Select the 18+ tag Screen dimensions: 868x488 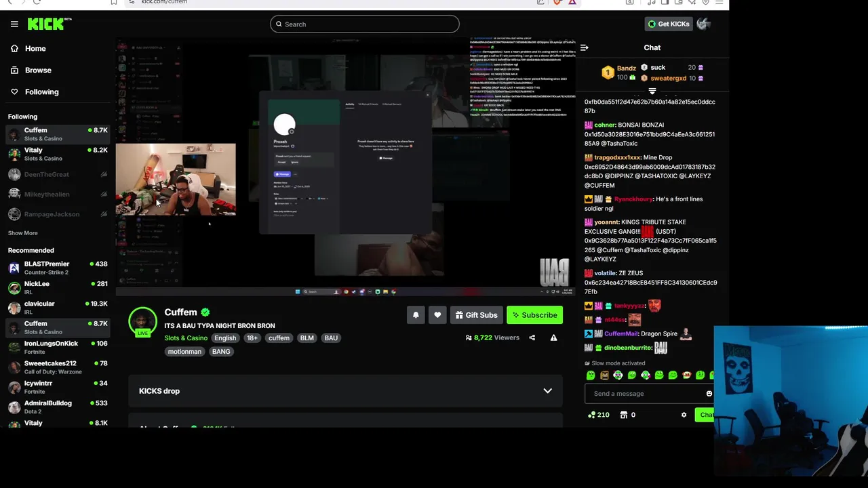coord(252,338)
